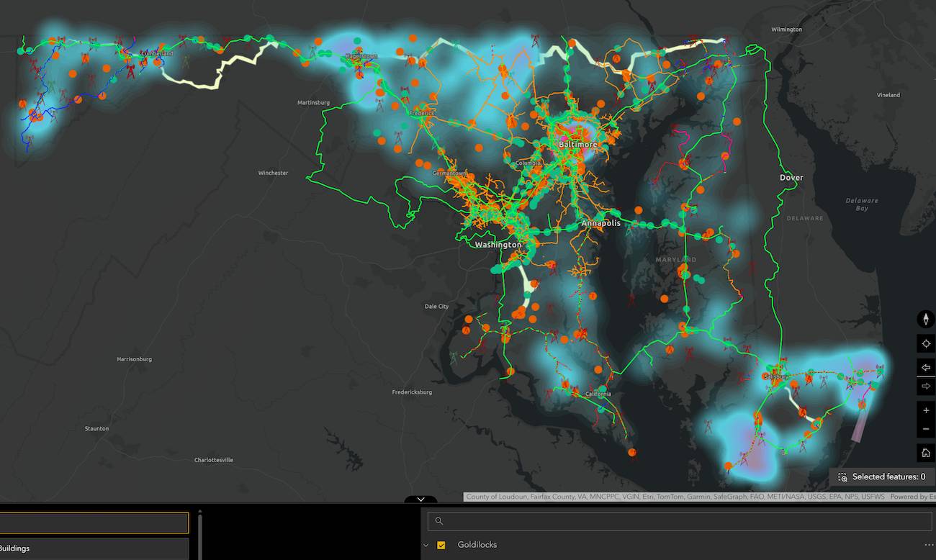Click the Selected features: 0 indicator
The height and width of the screenshot is (560, 936).
[884, 477]
